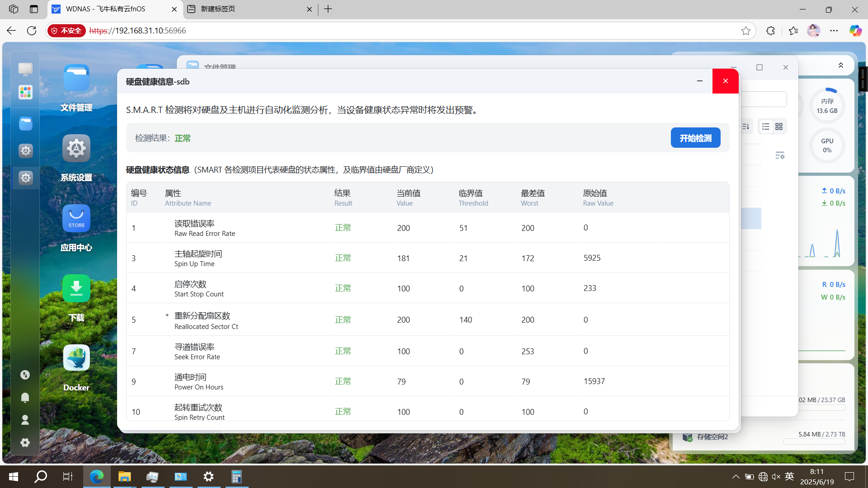The width and height of the screenshot is (868, 488).
Task: Click the 属性 Attribute Name column header
Action: [188, 197]
